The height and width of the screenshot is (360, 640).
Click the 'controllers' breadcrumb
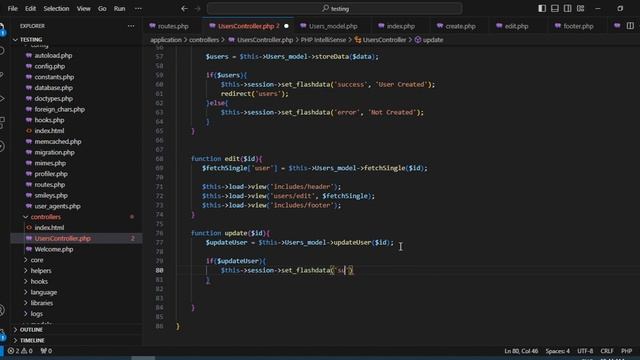[x=204, y=40]
